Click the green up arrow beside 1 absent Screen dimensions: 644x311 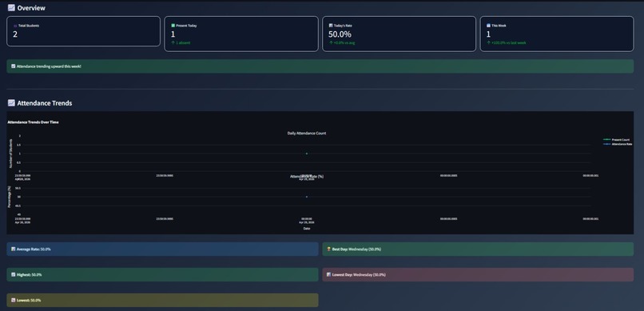[x=173, y=42]
